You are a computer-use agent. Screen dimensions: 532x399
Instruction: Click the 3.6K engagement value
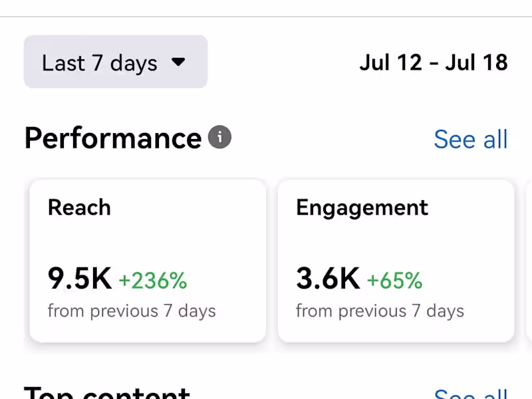click(x=328, y=279)
